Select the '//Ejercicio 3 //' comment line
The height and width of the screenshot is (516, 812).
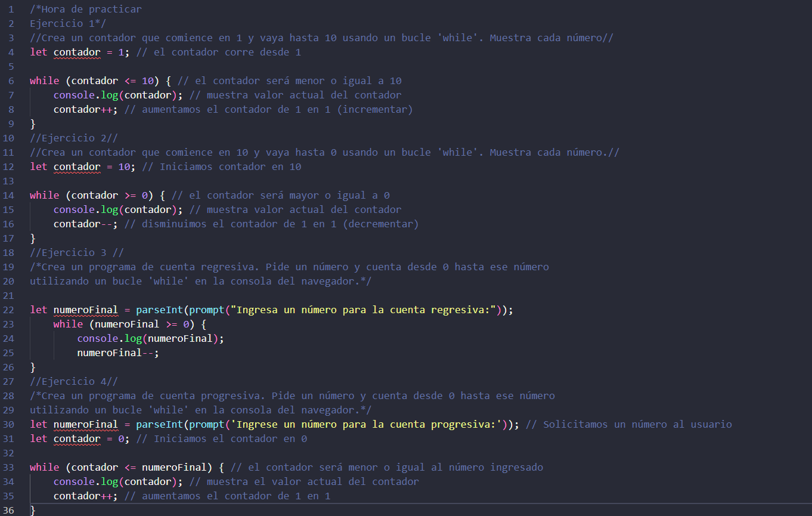[77, 252]
